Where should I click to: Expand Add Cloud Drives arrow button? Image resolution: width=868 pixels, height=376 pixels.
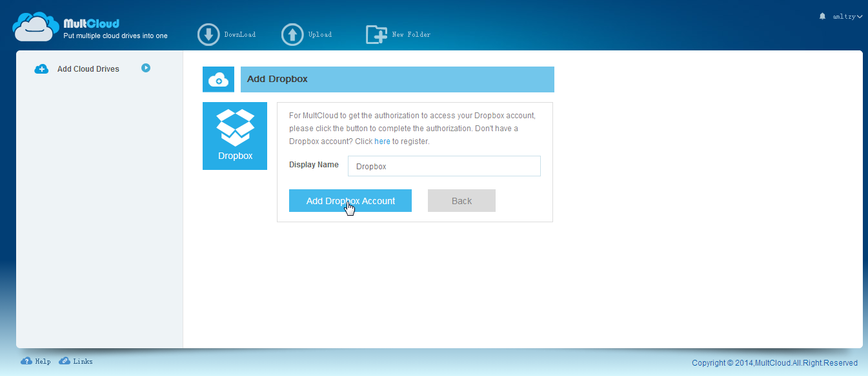click(x=146, y=68)
